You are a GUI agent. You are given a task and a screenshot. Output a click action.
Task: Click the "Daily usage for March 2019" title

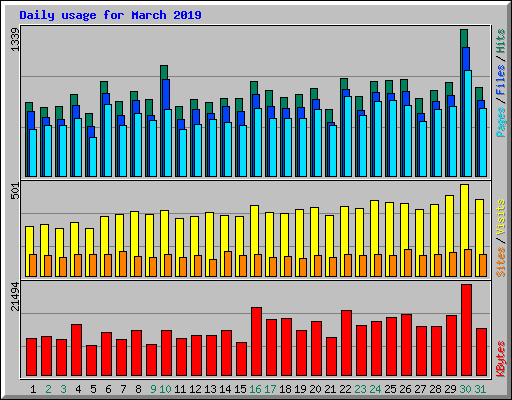(110, 15)
